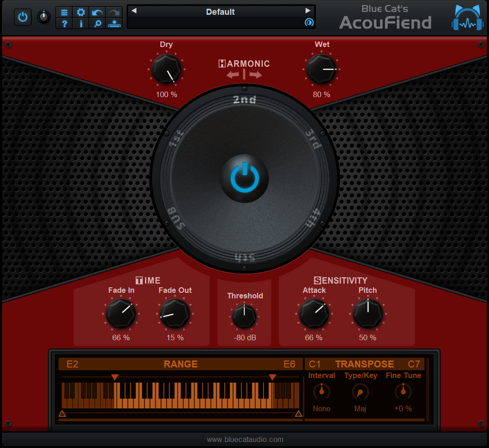Click the transpose high note C7

[x=414, y=364]
